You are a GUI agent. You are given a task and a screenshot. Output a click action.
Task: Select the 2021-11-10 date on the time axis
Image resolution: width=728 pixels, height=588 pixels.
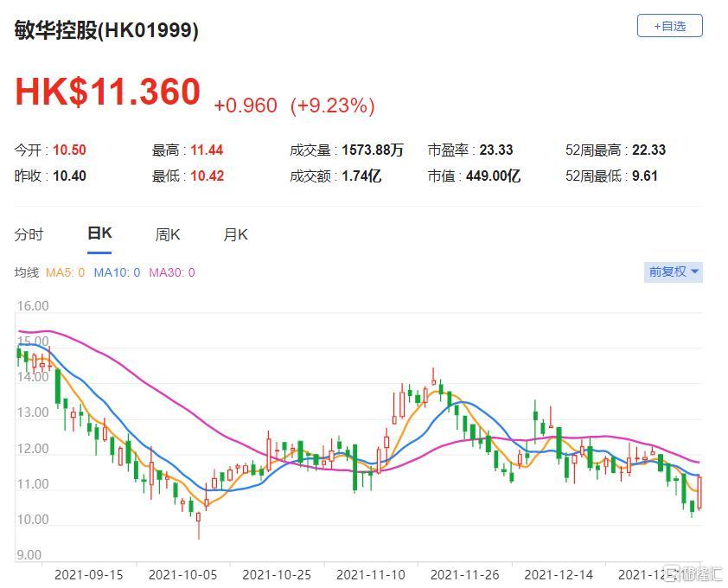[x=368, y=574]
